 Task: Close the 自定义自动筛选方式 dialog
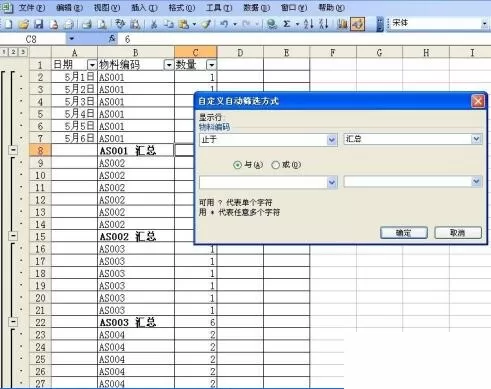(478, 101)
